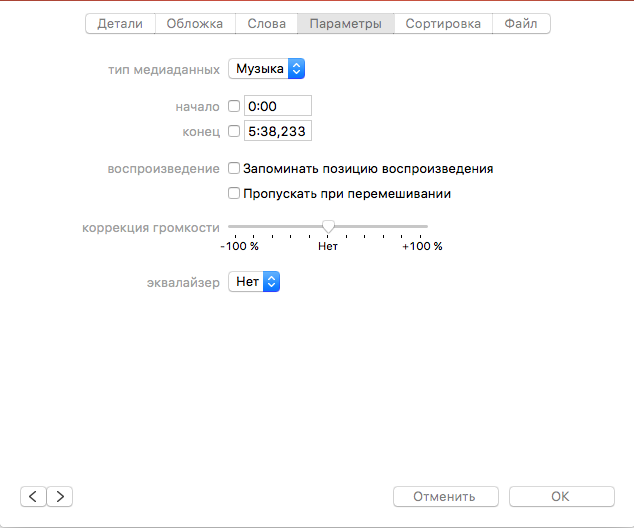Enable the начало start time checkbox
The height and width of the screenshot is (528, 634).
[234, 106]
